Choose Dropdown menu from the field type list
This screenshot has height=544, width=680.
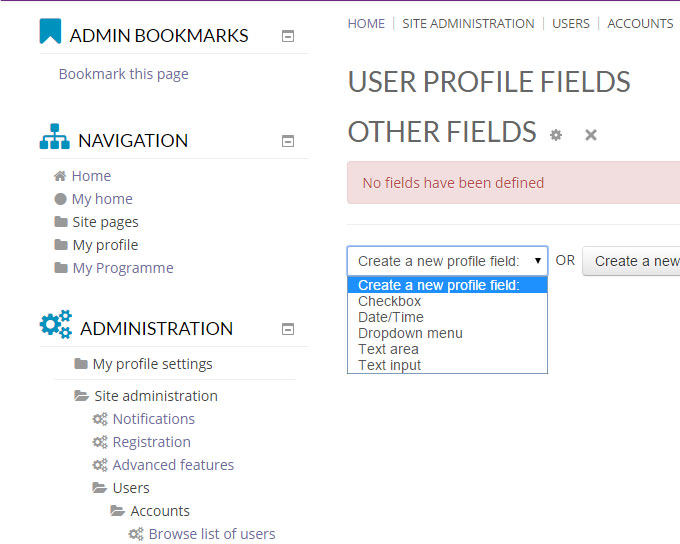pyautogui.click(x=448, y=333)
